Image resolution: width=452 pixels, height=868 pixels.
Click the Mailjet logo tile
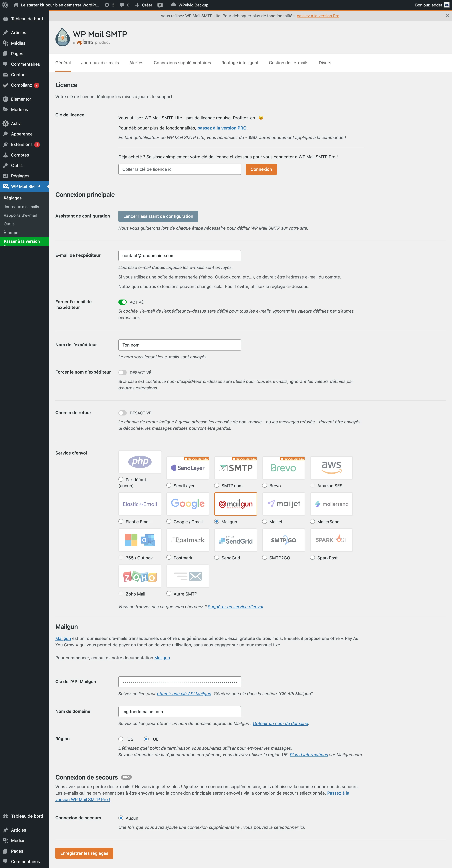coord(284,504)
